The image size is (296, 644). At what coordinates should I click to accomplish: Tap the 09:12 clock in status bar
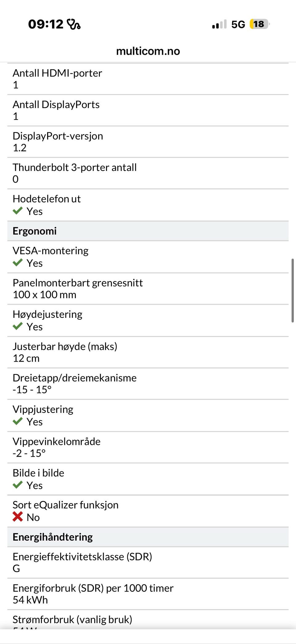[x=46, y=24]
